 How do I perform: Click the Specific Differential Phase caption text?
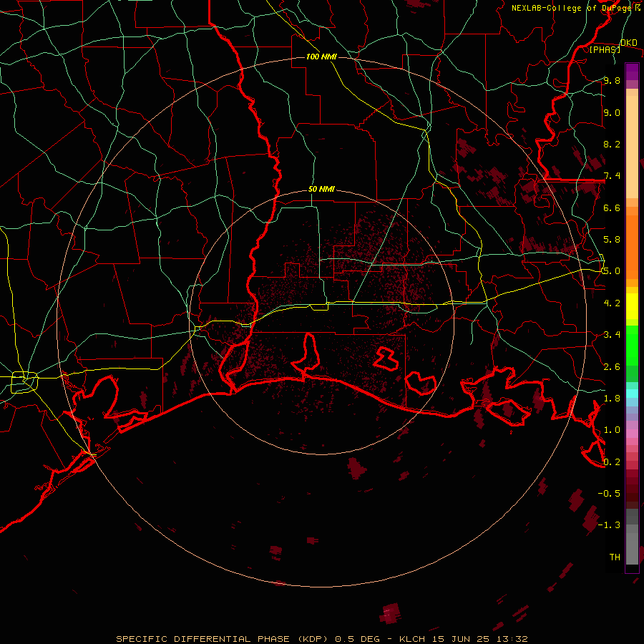coord(321,639)
